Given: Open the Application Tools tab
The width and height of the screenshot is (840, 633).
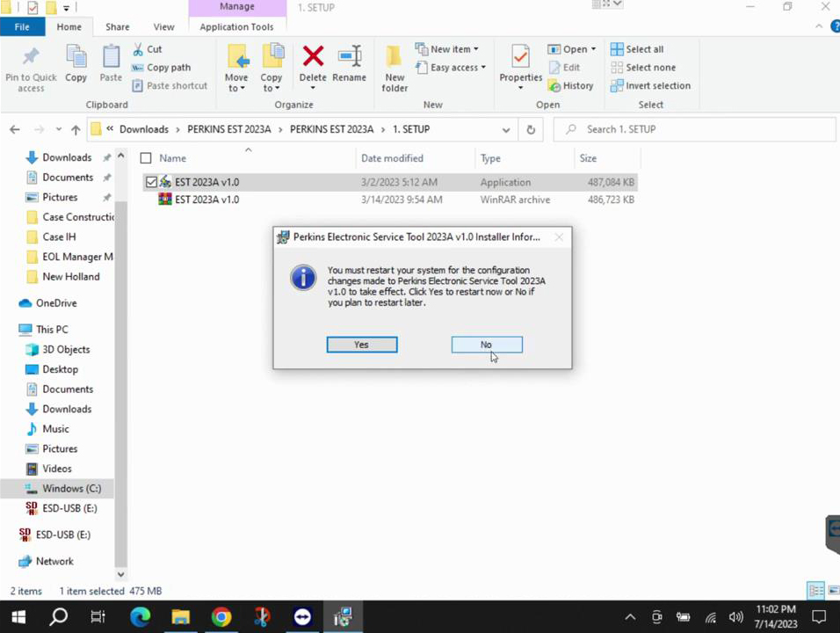Looking at the screenshot, I should pos(236,26).
